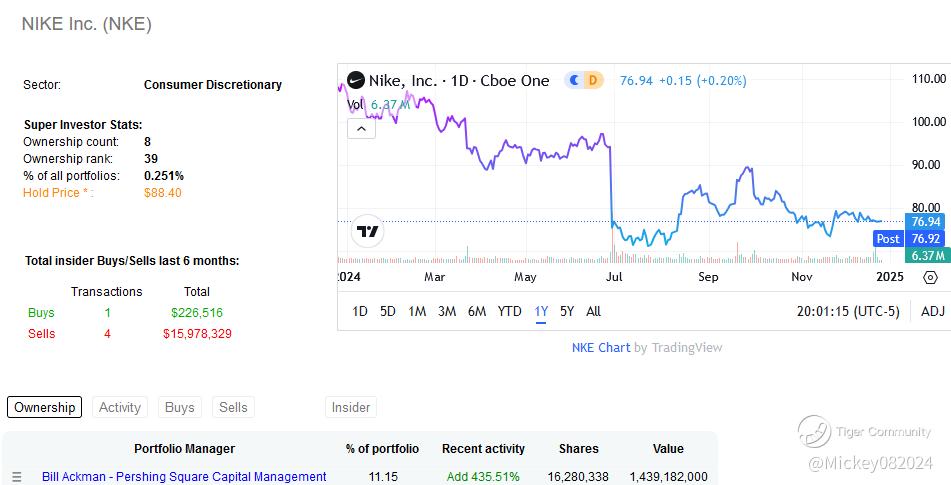Select the 5D time range
The image size is (951, 485).
coord(388,311)
